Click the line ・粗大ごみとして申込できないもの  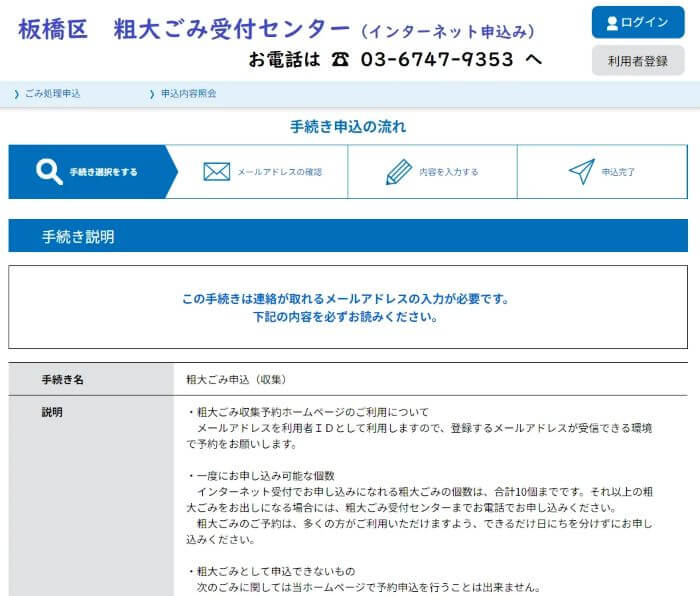(271, 571)
